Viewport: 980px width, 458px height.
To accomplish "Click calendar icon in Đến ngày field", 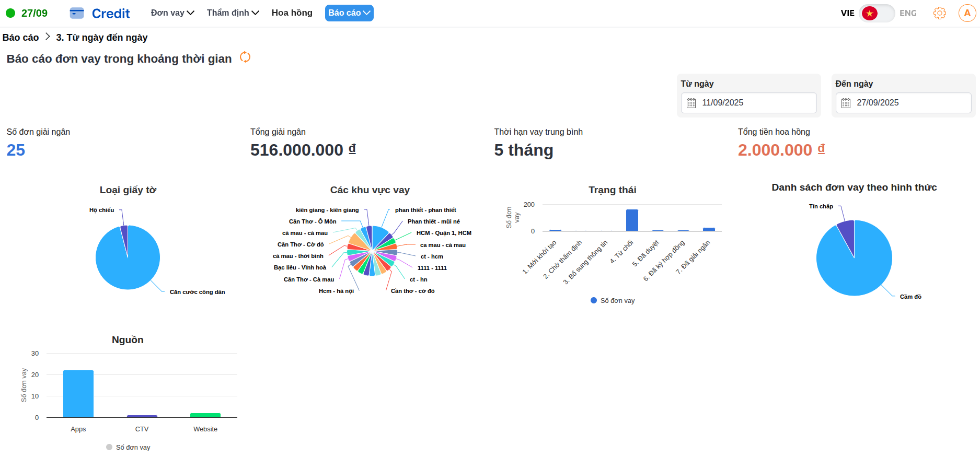I will pos(846,103).
